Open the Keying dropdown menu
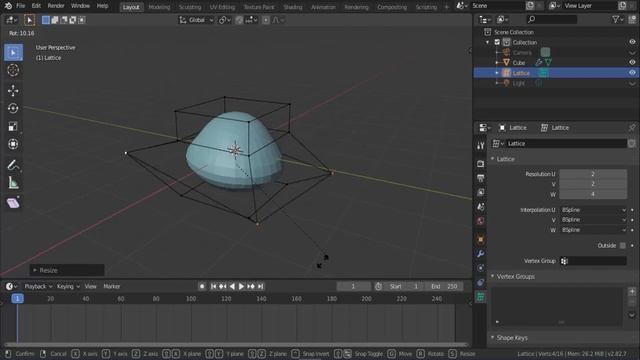 tap(68, 287)
